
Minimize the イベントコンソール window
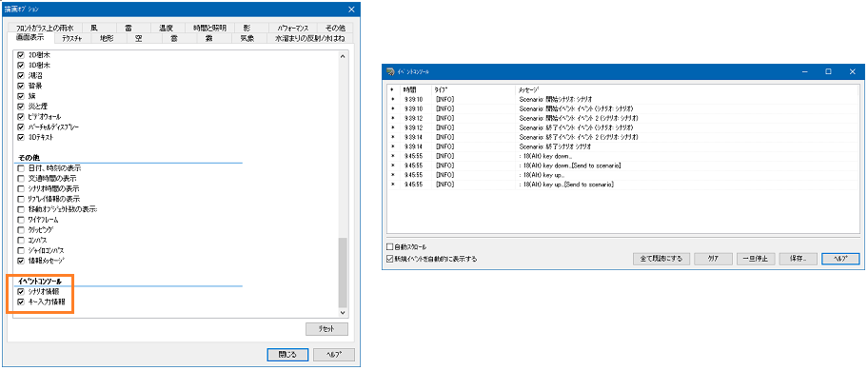pyautogui.click(x=805, y=72)
